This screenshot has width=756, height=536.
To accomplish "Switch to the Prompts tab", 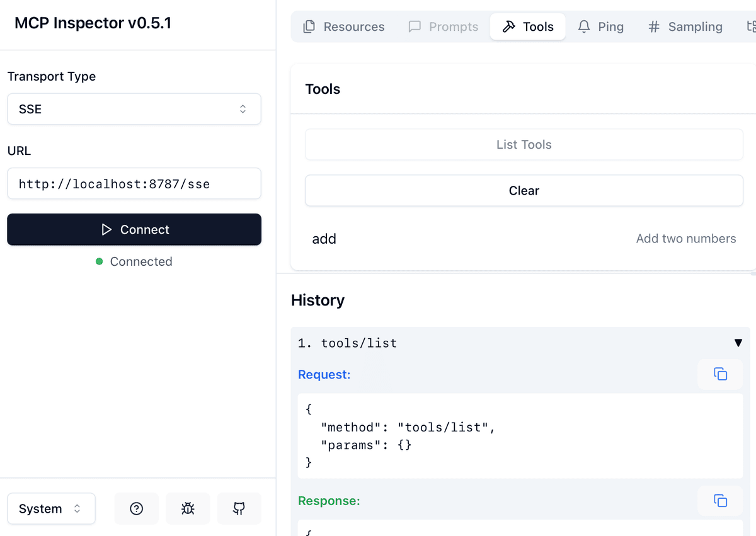I will tap(444, 26).
